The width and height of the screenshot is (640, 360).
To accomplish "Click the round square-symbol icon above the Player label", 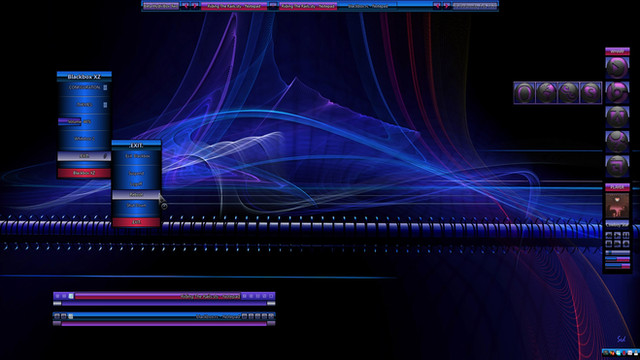I will (x=617, y=166).
